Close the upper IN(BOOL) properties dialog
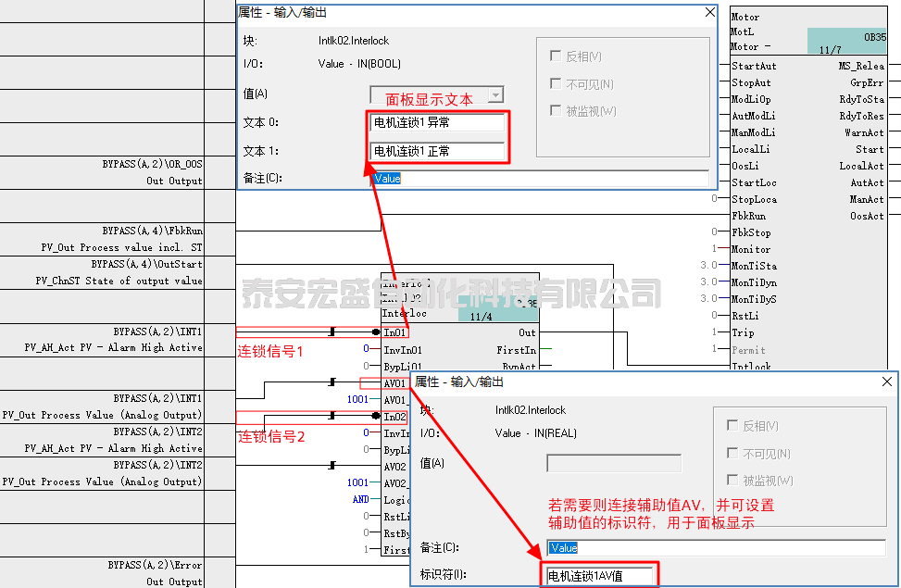Image resolution: width=901 pixels, height=588 pixels. click(709, 12)
